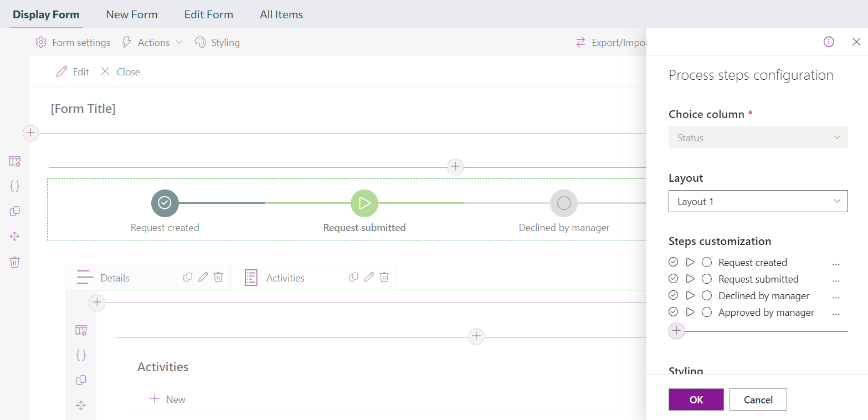This screenshot has height=420, width=868.
Task: Click the OK button
Action: pos(696,399)
